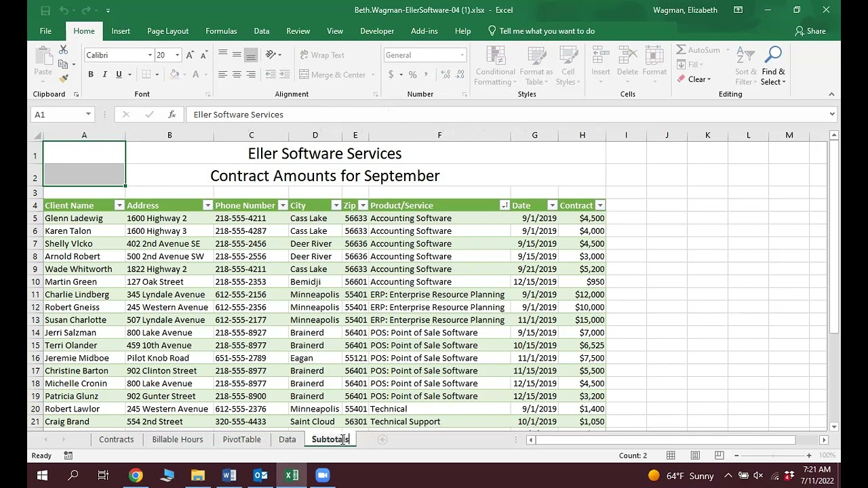Click the Cut scissors icon
The width and height of the screenshot is (868, 488).
point(63,50)
